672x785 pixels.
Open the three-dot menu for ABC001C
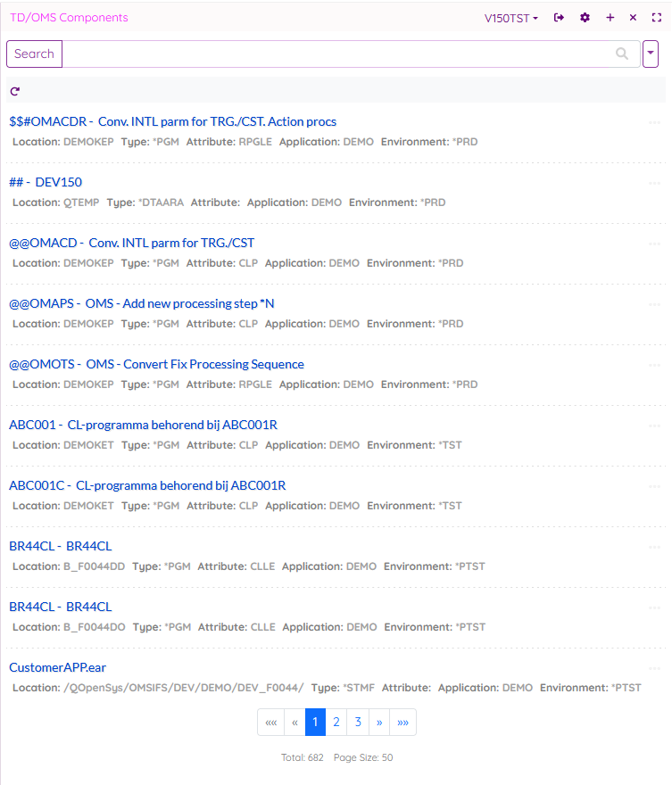[655, 486]
